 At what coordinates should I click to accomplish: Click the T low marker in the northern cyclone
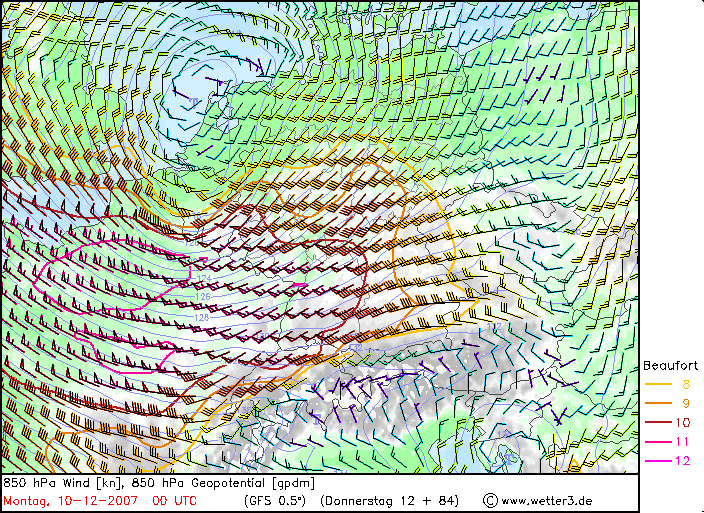(x=194, y=102)
